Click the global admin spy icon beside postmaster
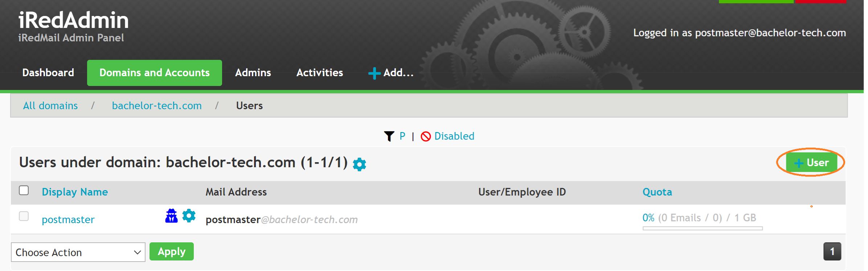This screenshot has height=271, width=868. (x=171, y=216)
